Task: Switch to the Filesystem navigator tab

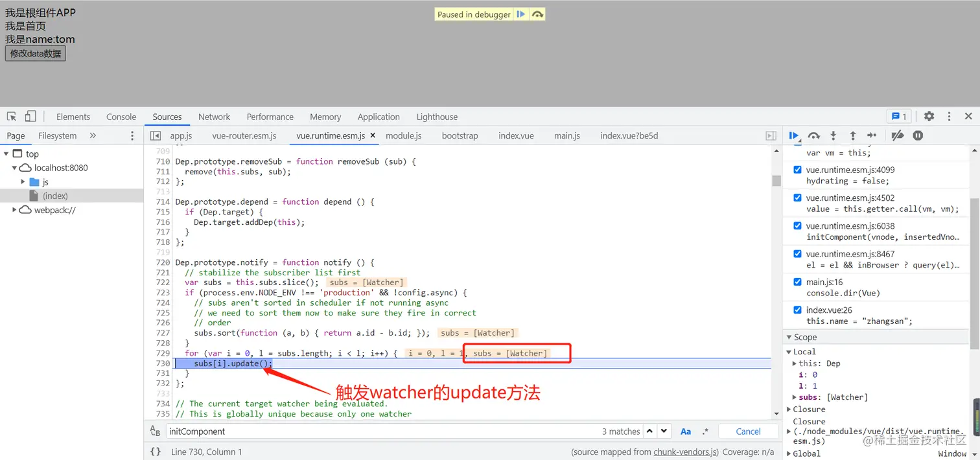Action: pos(57,135)
